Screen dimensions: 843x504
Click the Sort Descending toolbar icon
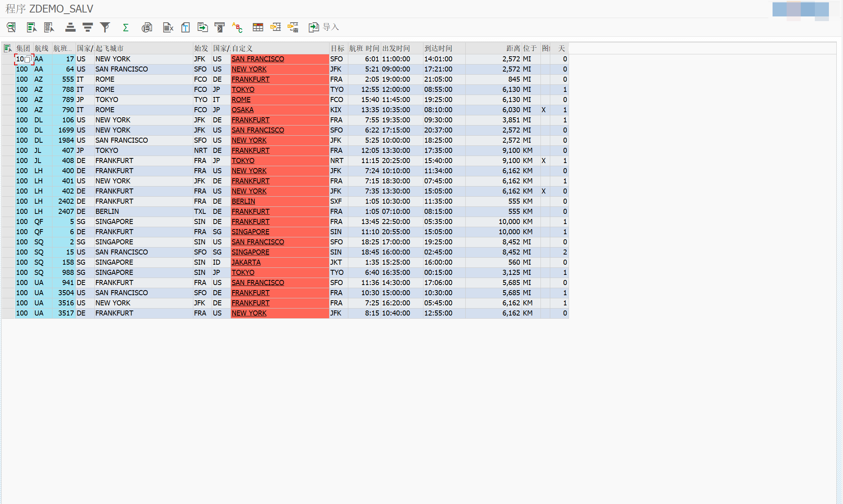point(88,27)
